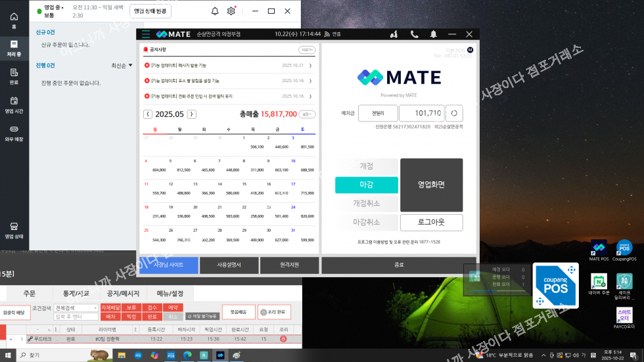The width and height of the screenshot is (644, 362).
Task: Go to next month in sales calendar
Action: pyautogui.click(x=191, y=114)
